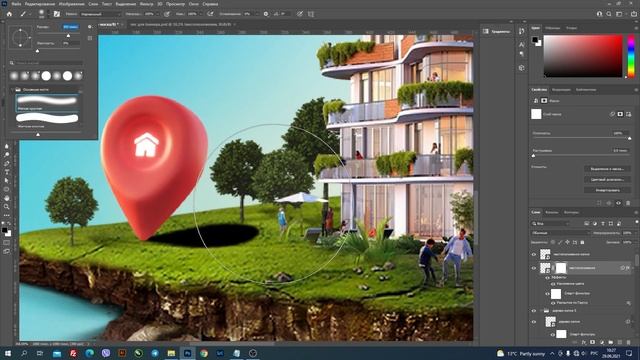
Task: Click the layer mask thumbnail of 'местоположение'
Action: [561, 268]
